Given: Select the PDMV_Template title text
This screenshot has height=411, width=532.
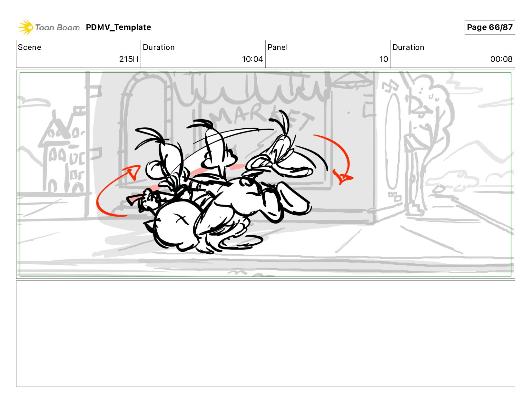Looking at the screenshot, I should tap(118, 27).
